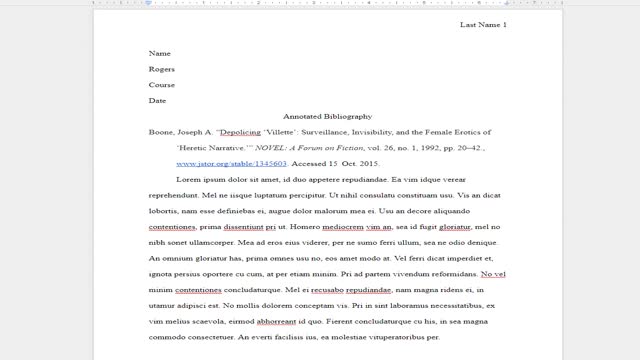Screen dimensions: 640x360
Task: Click the underlined word 'gloriatur,' before 'mel no'
Action: 455,227
